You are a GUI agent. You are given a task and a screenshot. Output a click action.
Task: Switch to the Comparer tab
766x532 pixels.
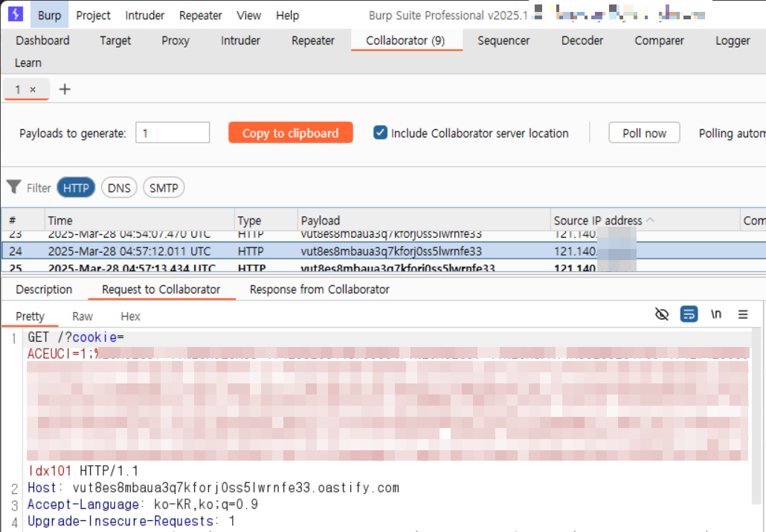point(659,41)
